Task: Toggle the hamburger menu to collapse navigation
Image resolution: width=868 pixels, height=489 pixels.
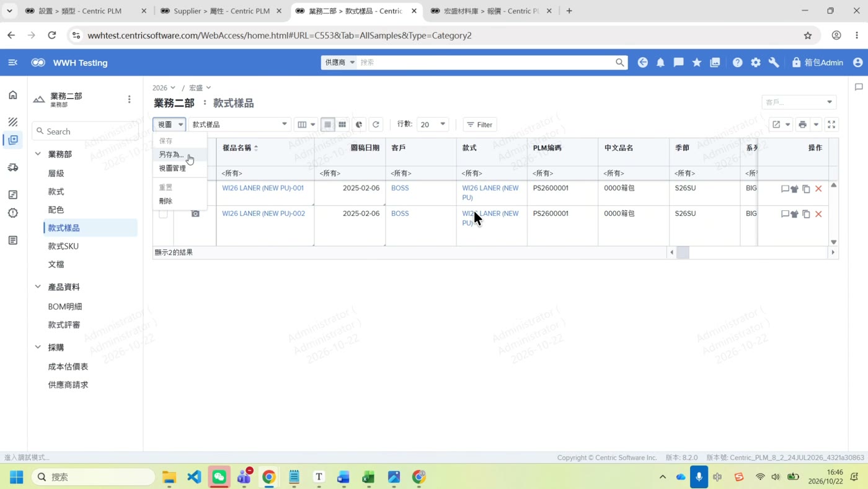Action: click(x=12, y=63)
